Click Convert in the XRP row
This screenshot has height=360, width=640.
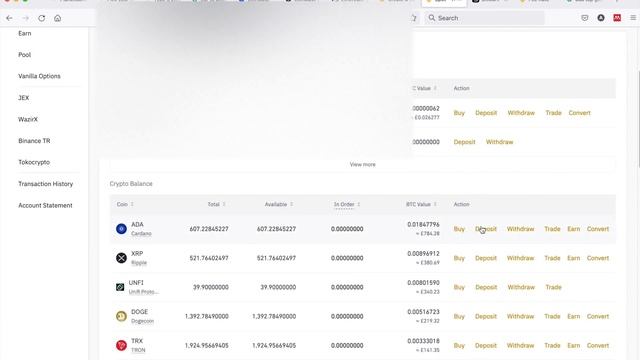pyautogui.click(x=598, y=258)
